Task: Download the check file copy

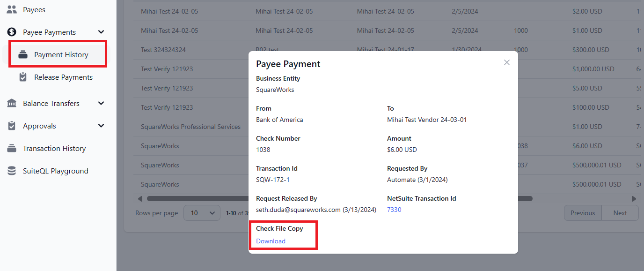Action: point(271,241)
